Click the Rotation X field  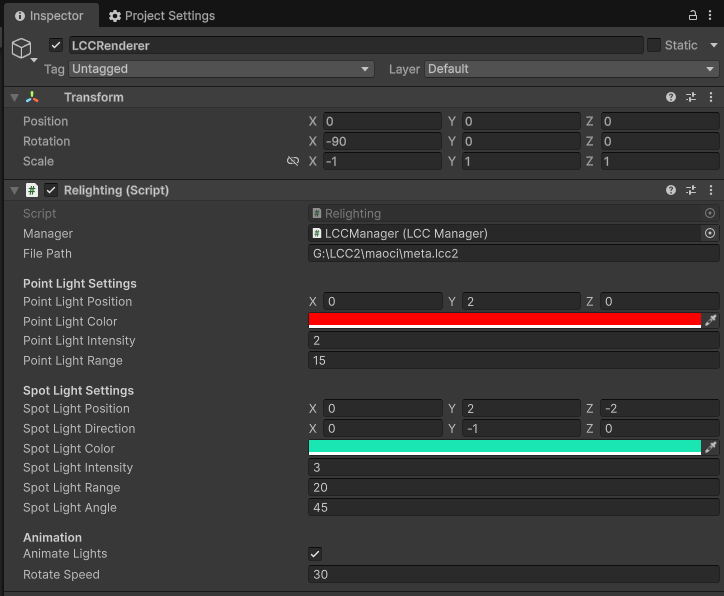point(382,141)
